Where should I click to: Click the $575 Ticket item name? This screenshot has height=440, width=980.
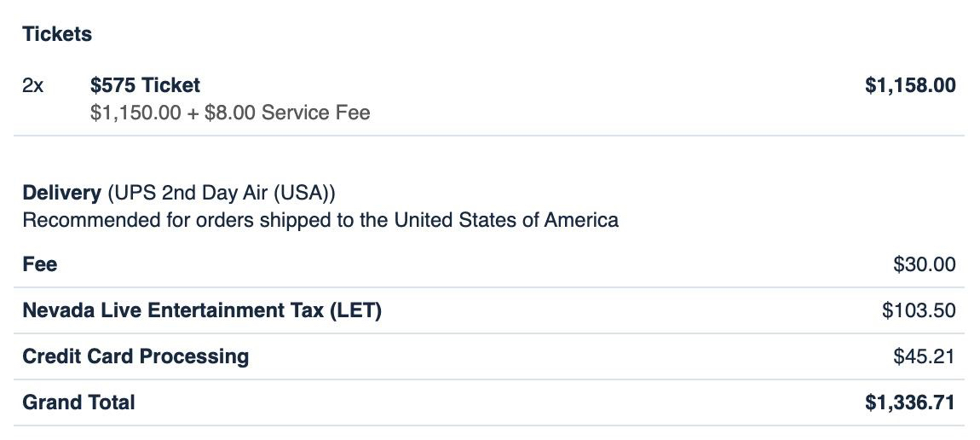[x=145, y=85]
